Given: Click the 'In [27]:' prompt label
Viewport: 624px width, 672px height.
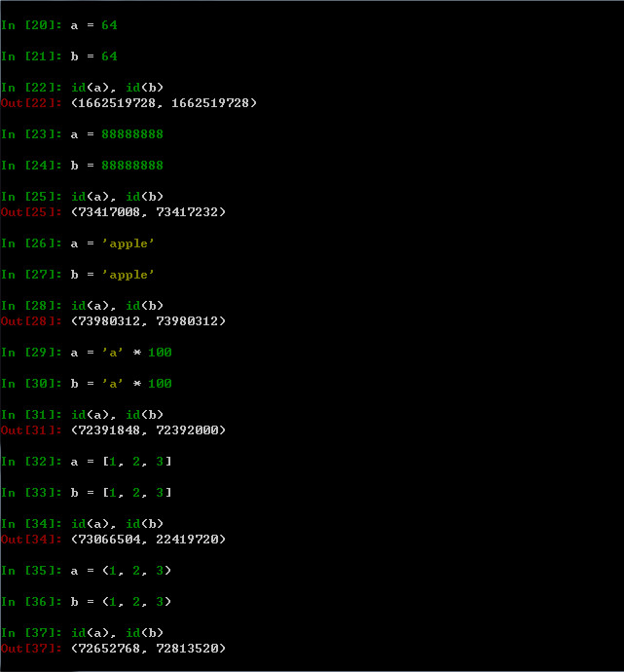Looking at the screenshot, I should pos(31,275).
